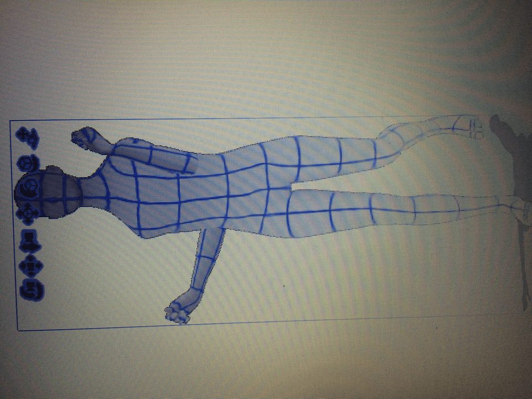Select the rotate camera manipulator icon

coord(32,290)
